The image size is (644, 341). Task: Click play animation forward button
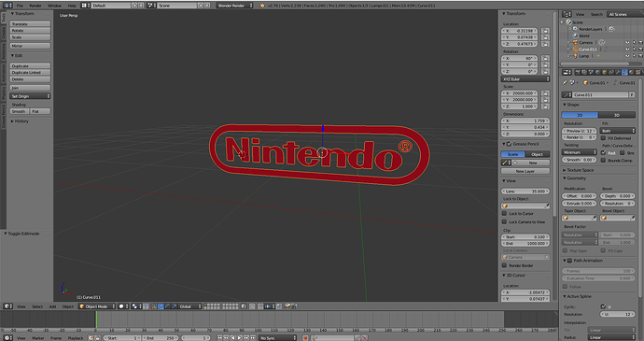click(240, 337)
